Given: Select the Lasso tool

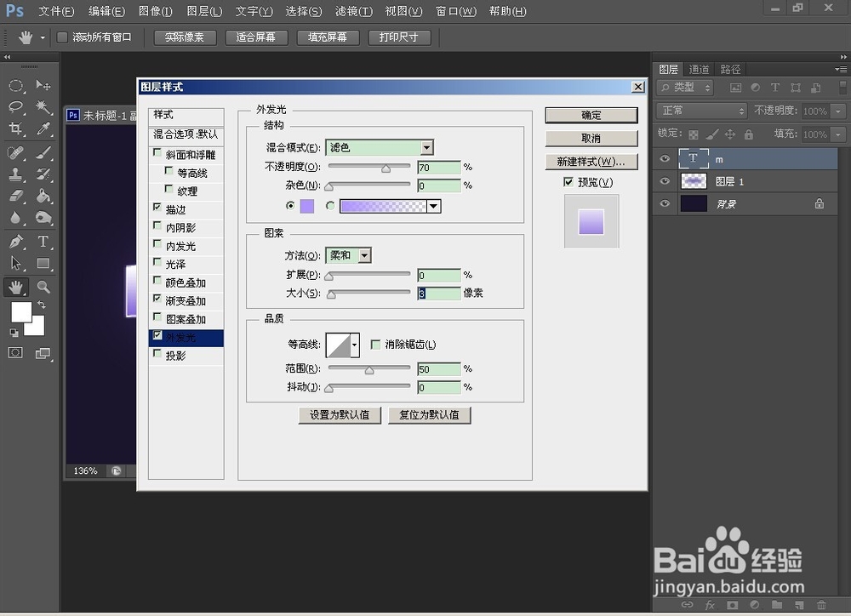Looking at the screenshot, I should click(x=15, y=107).
